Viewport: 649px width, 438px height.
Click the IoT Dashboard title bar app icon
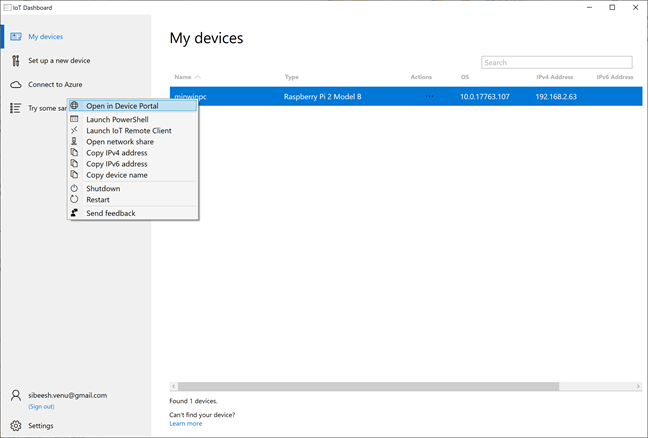tap(7, 7)
